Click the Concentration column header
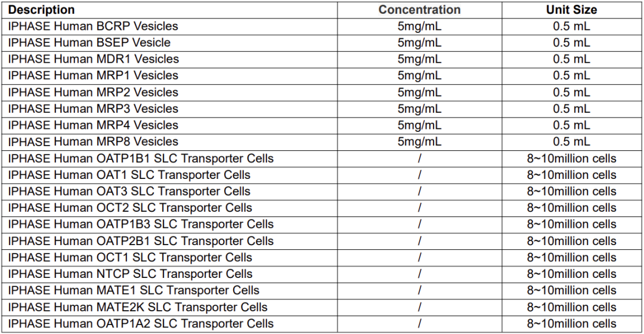The image size is (644, 334). (419, 10)
